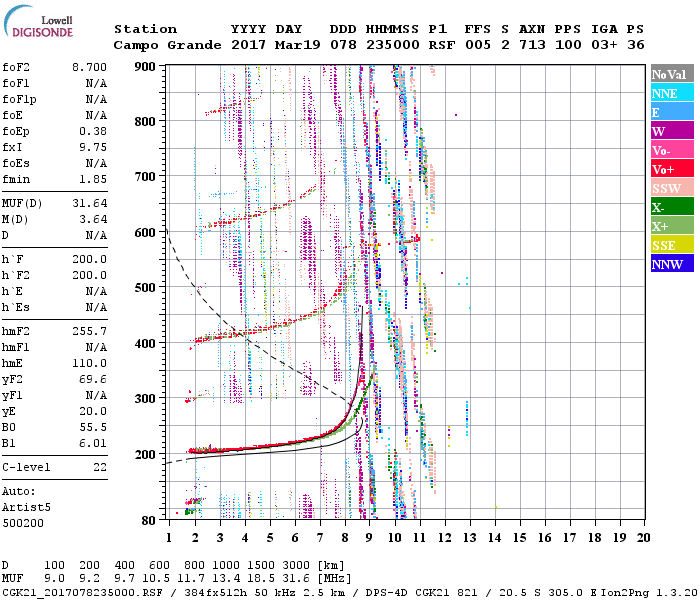Click the 200 km height axis label
The image size is (700, 600).
tap(145, 454)
